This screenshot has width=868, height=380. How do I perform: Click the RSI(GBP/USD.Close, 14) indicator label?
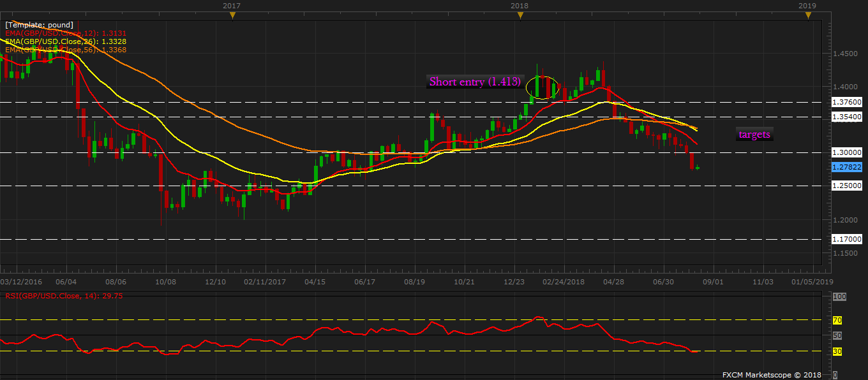[x=64, y=295]
